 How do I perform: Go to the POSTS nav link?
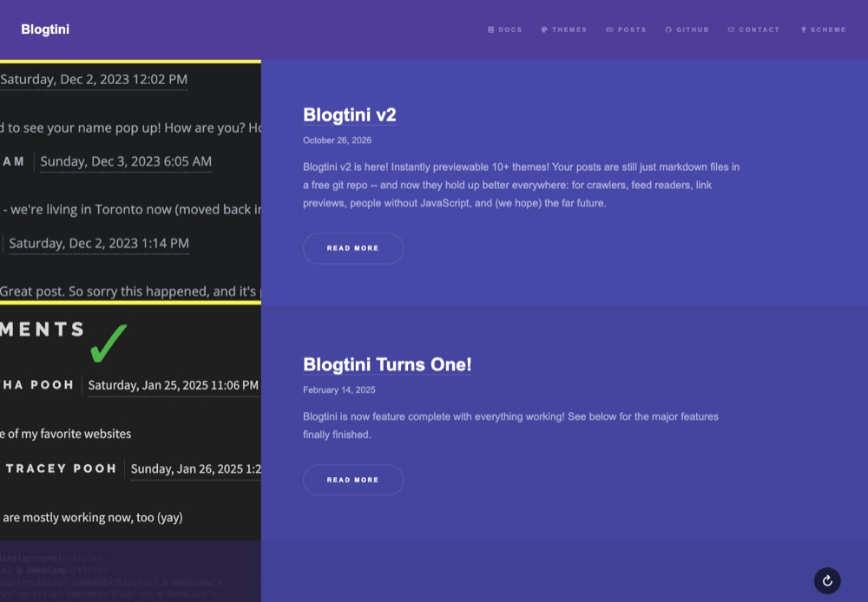pyautogui.click(x=632, y=29)
